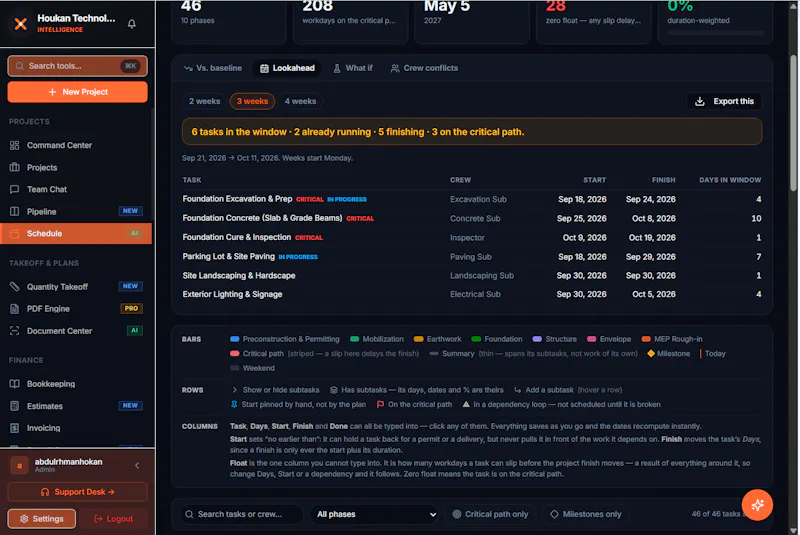Click the Logout arrow icon
This screenshot has width=800, height=535.
[x=98, y=519]
